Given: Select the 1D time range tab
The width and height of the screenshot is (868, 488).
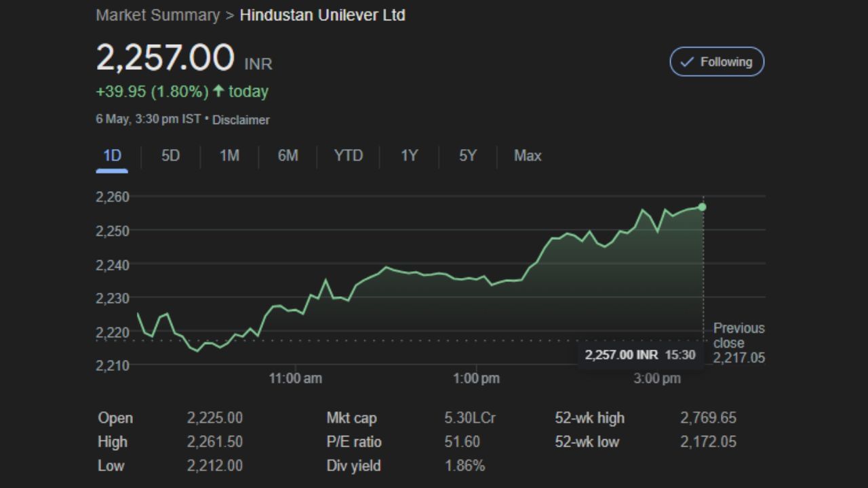Looking at the screenshot, I should [x=112, y=156].
